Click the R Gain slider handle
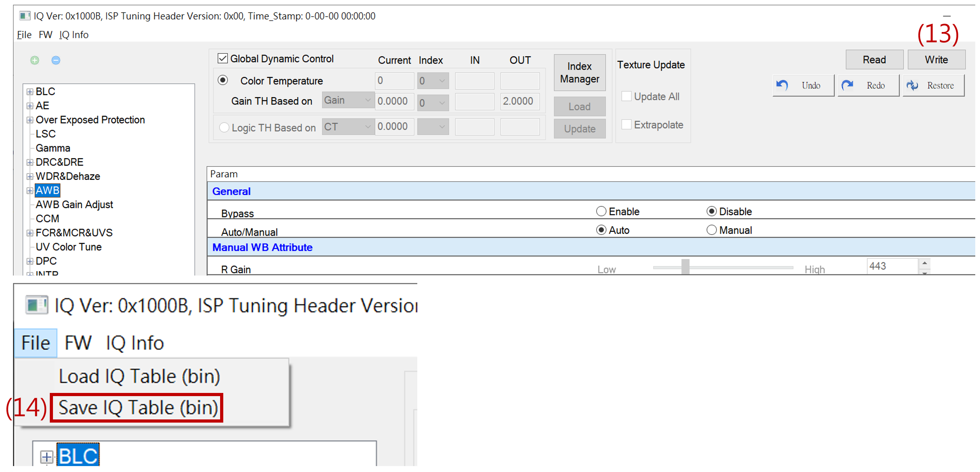 [686, 267]
